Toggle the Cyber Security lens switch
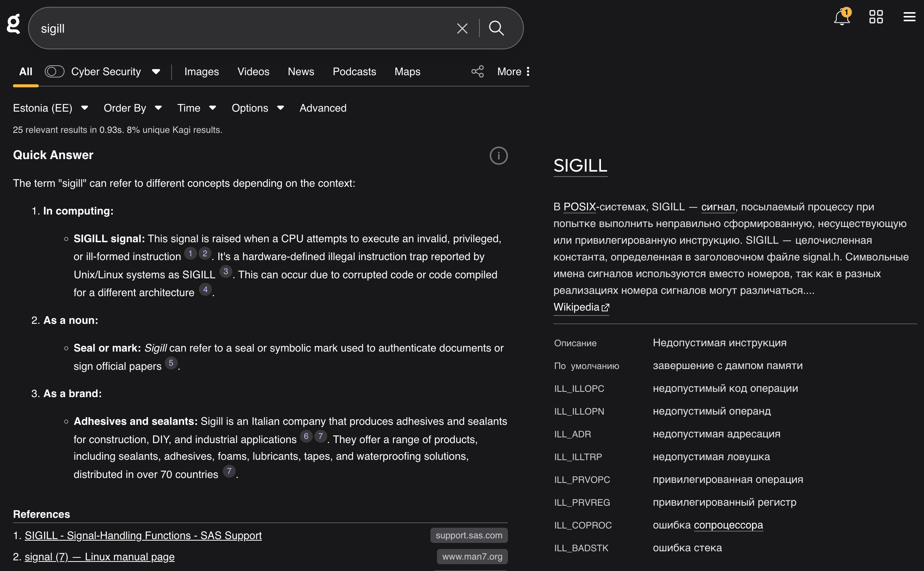This screenshot has width=924, height=571. tap(54, 71)
